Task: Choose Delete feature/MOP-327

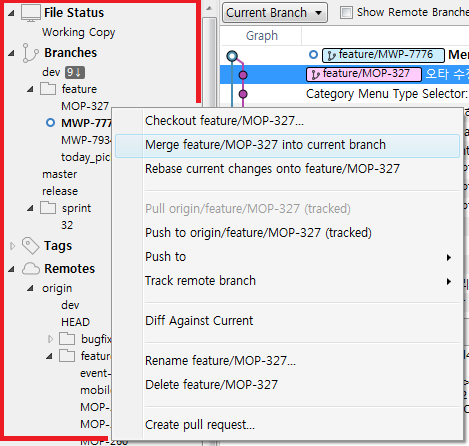Action: pyautogui.click(x=287, y=385)
